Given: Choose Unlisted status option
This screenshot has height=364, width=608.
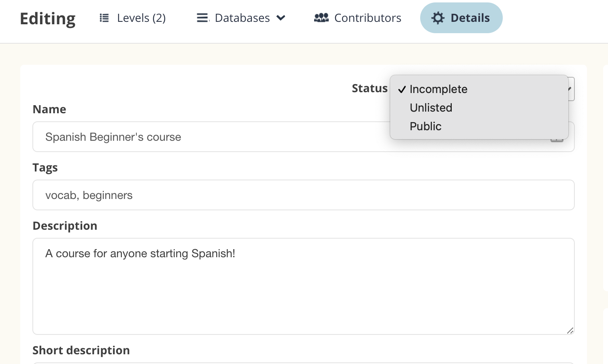Looking at the screenshot, I should 431,108.
